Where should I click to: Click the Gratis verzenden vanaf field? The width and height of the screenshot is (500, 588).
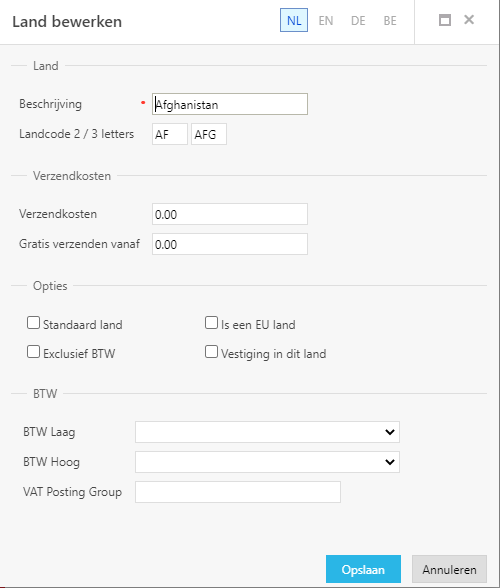coord(230,244)
